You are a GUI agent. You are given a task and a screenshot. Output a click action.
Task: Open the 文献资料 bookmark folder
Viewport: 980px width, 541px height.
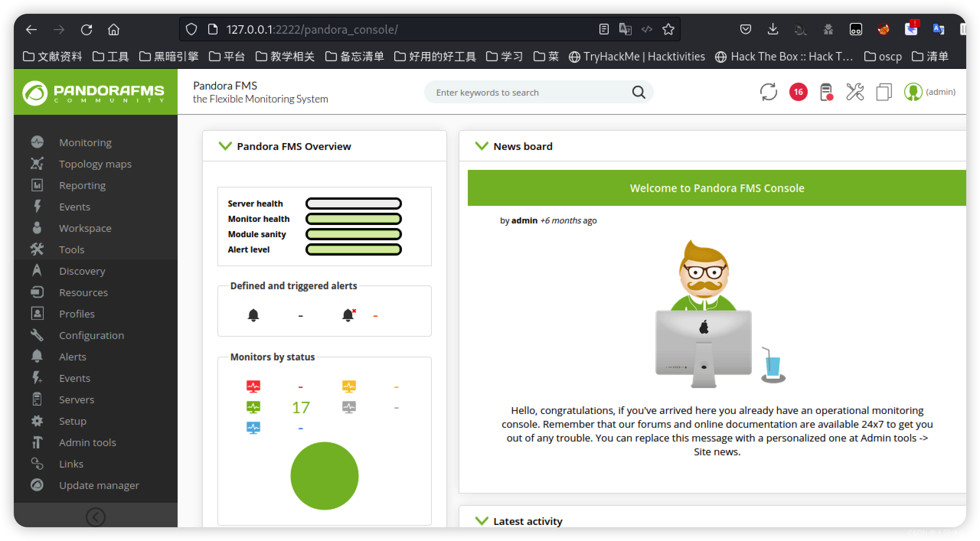tap(52, 57)
